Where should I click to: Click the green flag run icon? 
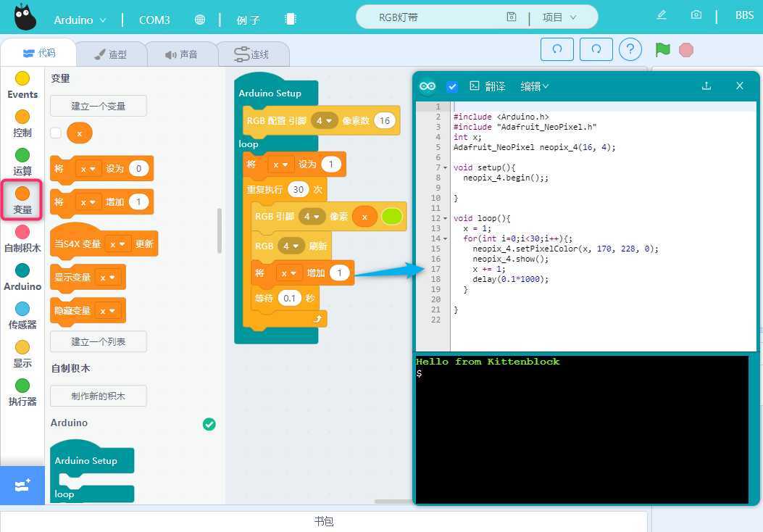tap(662, 49)
